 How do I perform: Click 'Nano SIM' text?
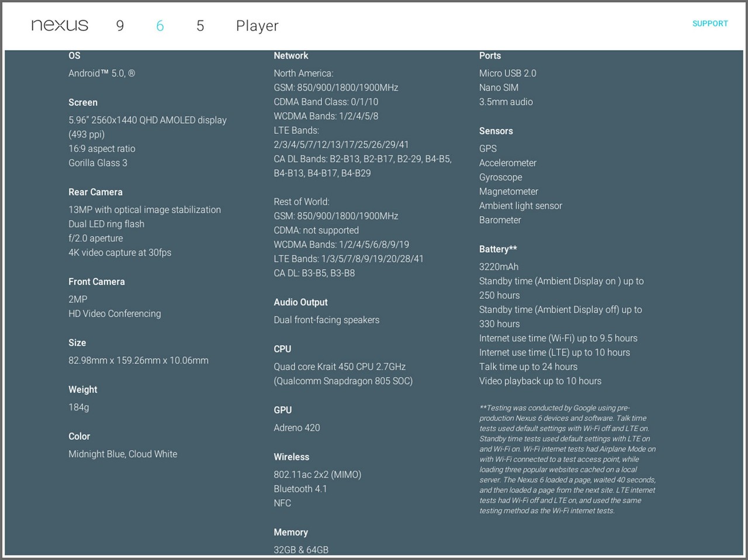(498, 88)
